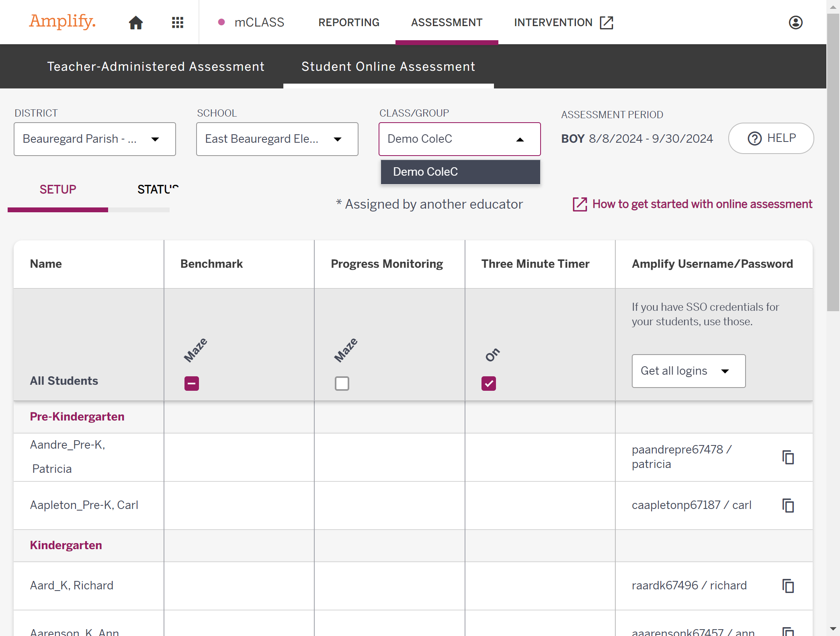Click the Benchmark column header
The width and height of the screenshot is (840, 636).
(211, 264)
